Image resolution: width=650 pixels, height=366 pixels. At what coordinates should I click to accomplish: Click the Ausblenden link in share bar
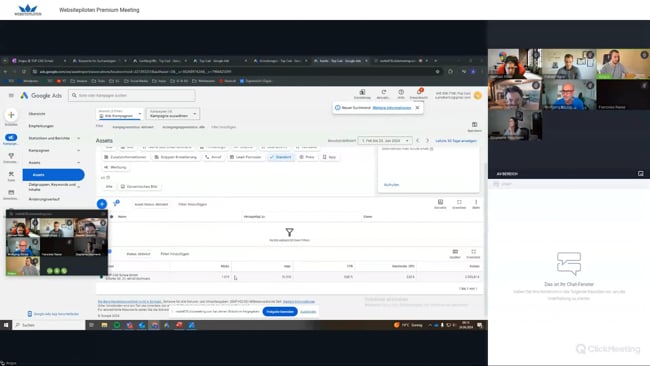[x=308, y=312]
